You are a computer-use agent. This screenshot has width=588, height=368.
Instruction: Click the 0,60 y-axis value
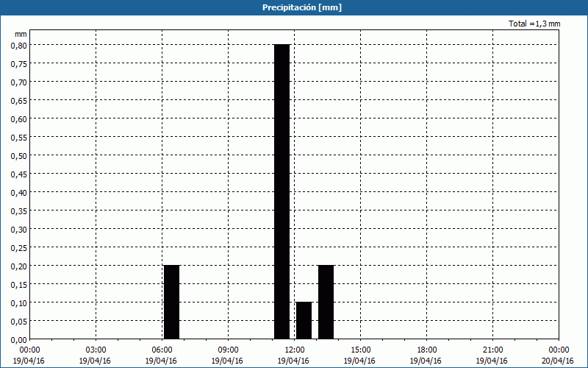pyautogui.click(x=19, y=118)
